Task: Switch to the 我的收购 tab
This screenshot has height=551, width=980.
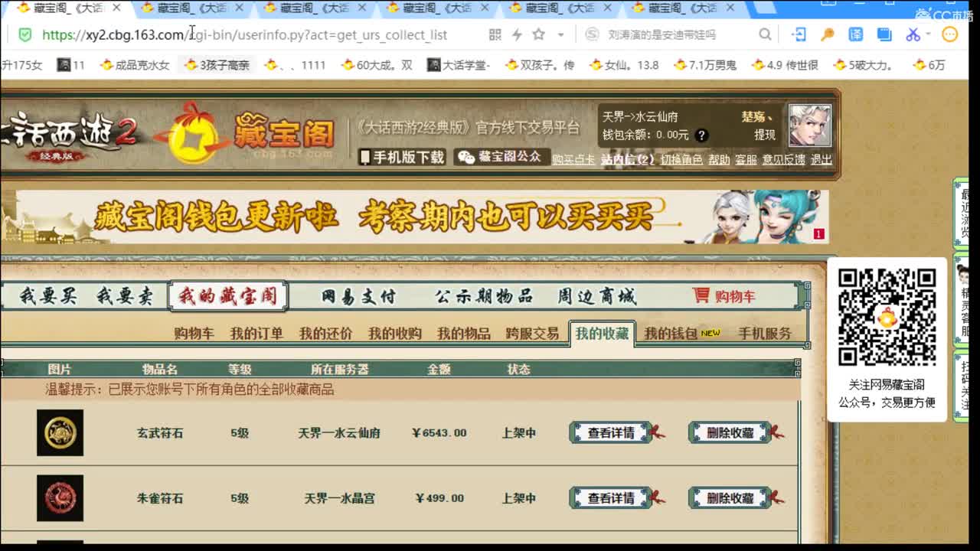Action: click(394, 334)
